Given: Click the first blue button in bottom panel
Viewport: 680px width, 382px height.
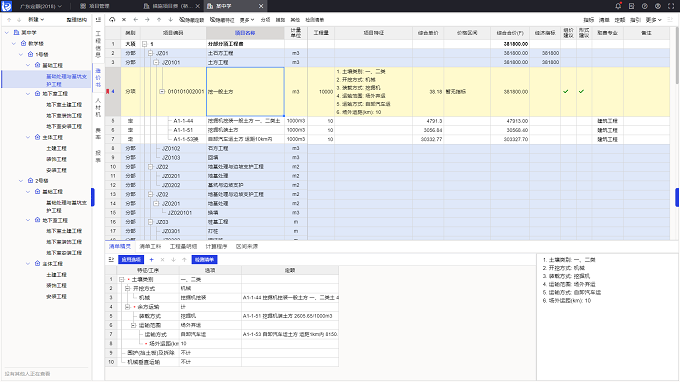Looking at the screenshot, I should coord(131,260).
